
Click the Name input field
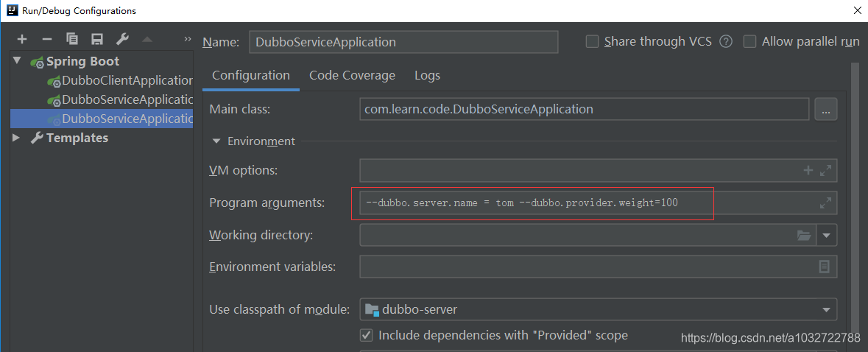(403, 42)
